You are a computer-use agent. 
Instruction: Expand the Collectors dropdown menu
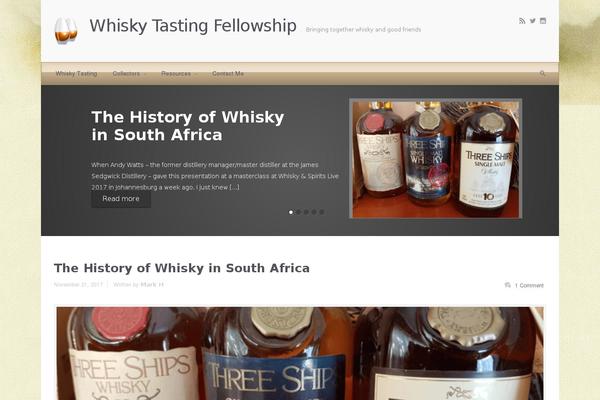(129, 73)
